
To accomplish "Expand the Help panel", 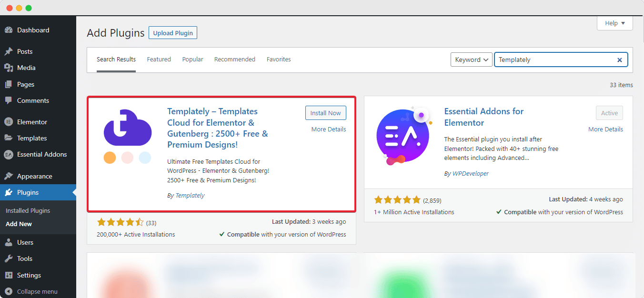I will (x=615, y=23).
